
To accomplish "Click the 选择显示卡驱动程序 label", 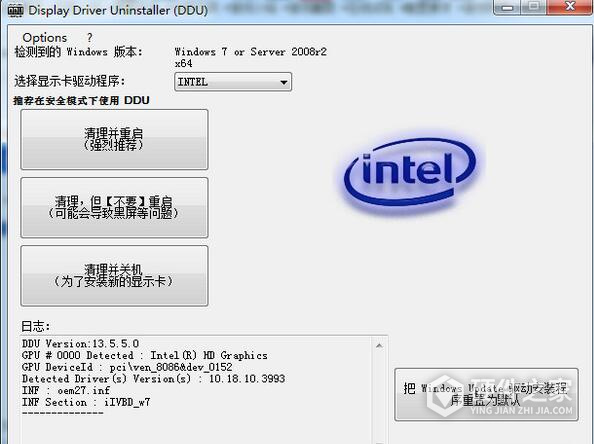I will coord(70,81).
